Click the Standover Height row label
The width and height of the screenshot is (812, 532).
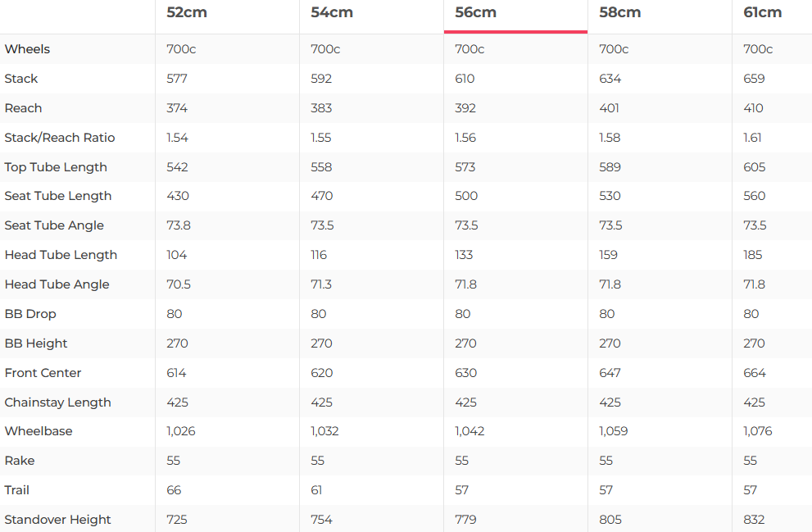[x=57, y=520]
